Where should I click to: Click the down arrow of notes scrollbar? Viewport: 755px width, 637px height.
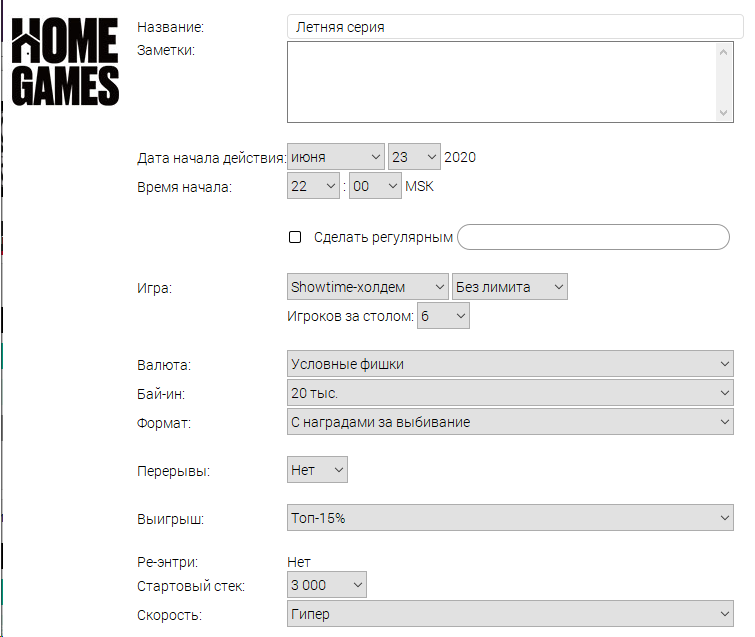click(x=723, y=113)
